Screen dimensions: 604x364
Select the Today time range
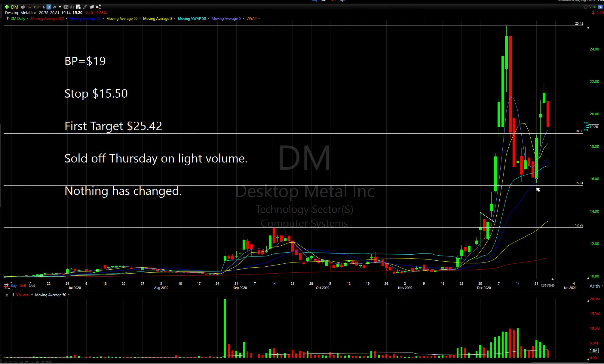point(49,362)
